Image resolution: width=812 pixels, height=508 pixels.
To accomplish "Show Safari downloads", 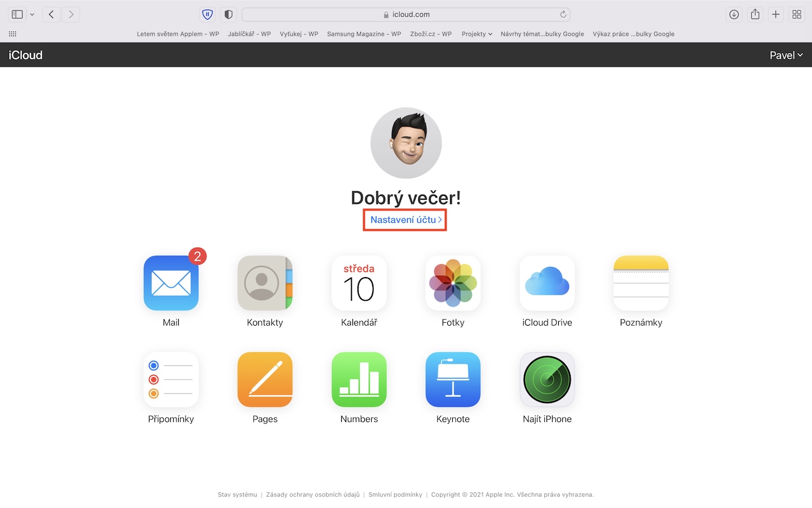I will [x=734, y=15].
